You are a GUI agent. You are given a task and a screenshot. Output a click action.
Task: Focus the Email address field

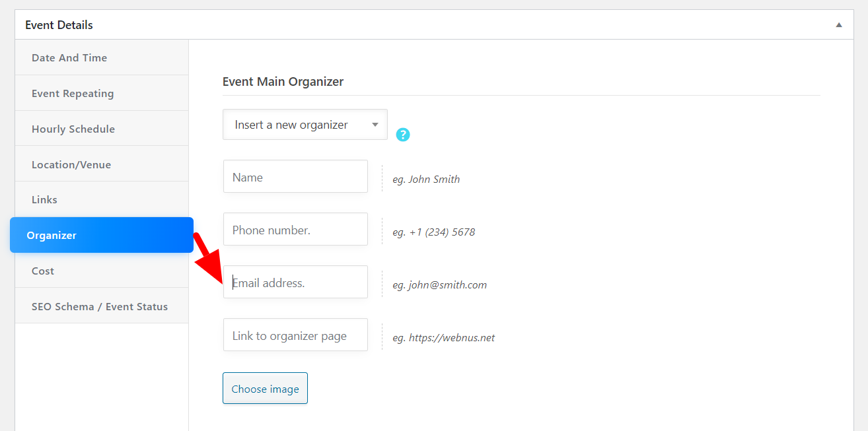coord(295,282)
